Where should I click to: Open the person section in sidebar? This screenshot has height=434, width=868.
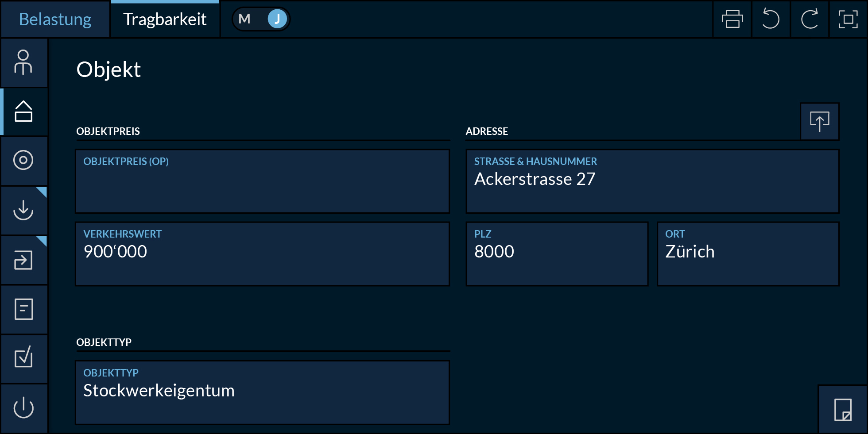[x=23, y=62]
